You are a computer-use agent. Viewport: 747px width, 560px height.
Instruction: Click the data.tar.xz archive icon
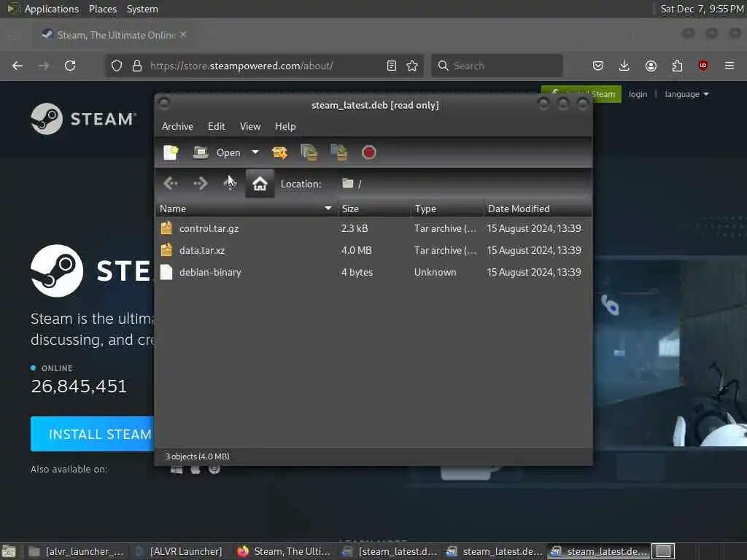click(x=166, y=250)
